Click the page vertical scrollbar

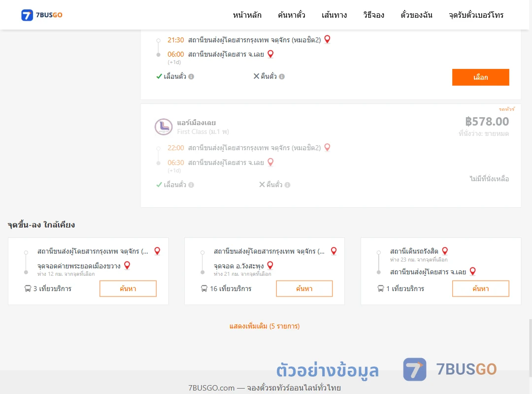530,348
